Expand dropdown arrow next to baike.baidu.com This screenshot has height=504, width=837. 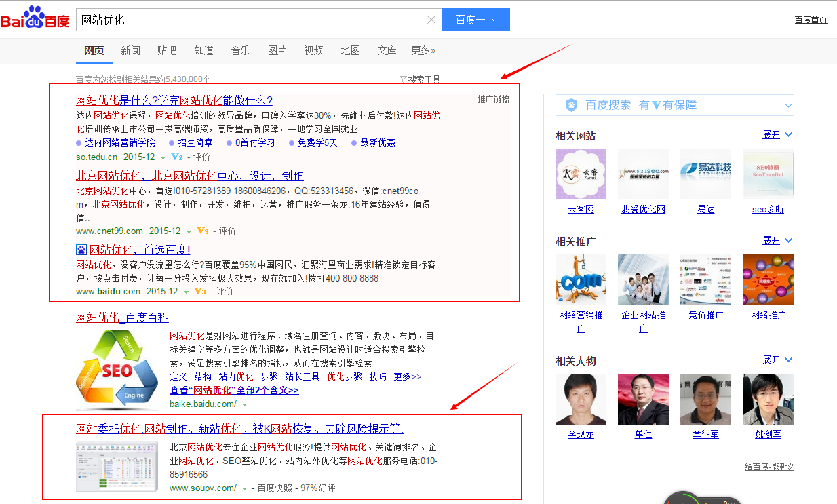tap(244, 405)
